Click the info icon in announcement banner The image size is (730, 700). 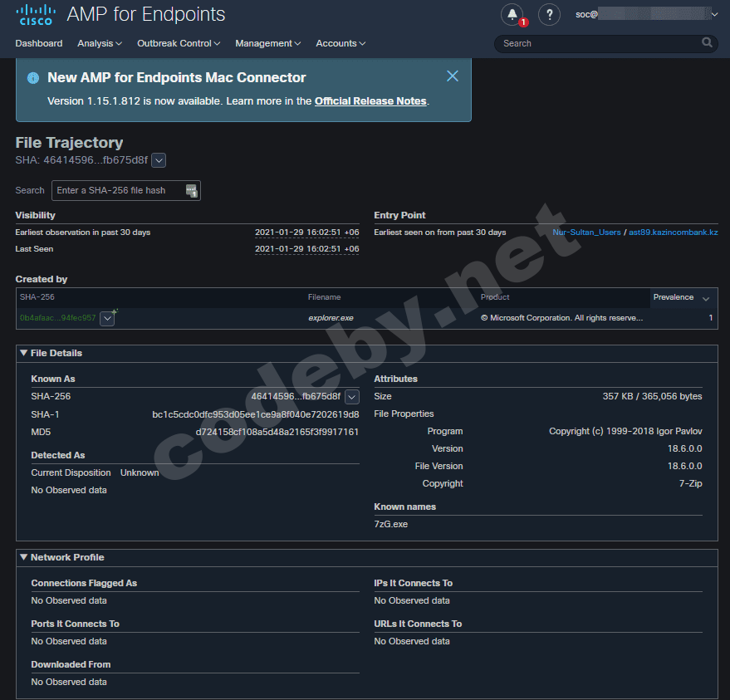coord(33,78)
